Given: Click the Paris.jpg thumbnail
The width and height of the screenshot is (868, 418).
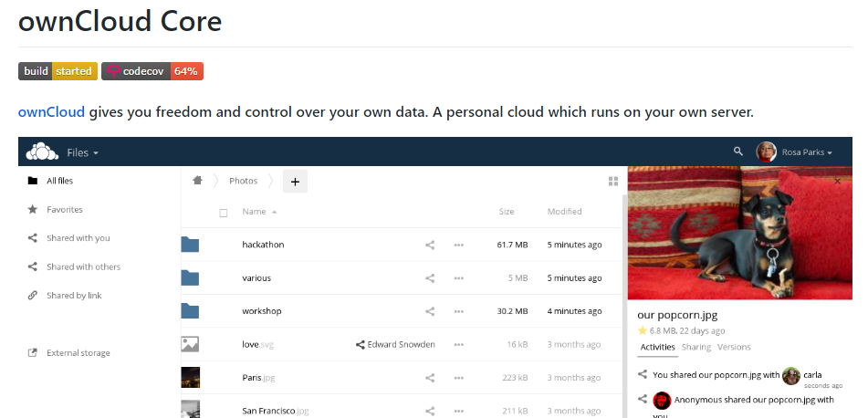Looking at the screenshot, I should click(x=190, y=378).
